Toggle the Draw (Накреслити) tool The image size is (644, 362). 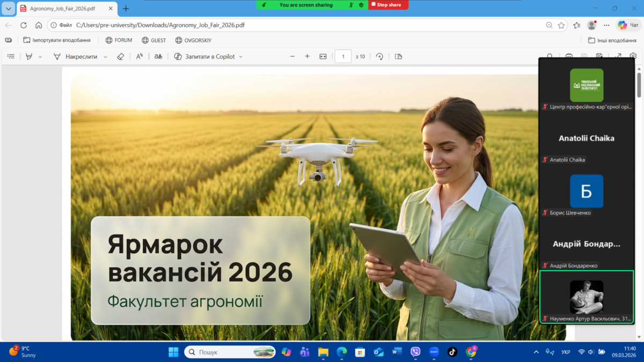tap(76, 56)
